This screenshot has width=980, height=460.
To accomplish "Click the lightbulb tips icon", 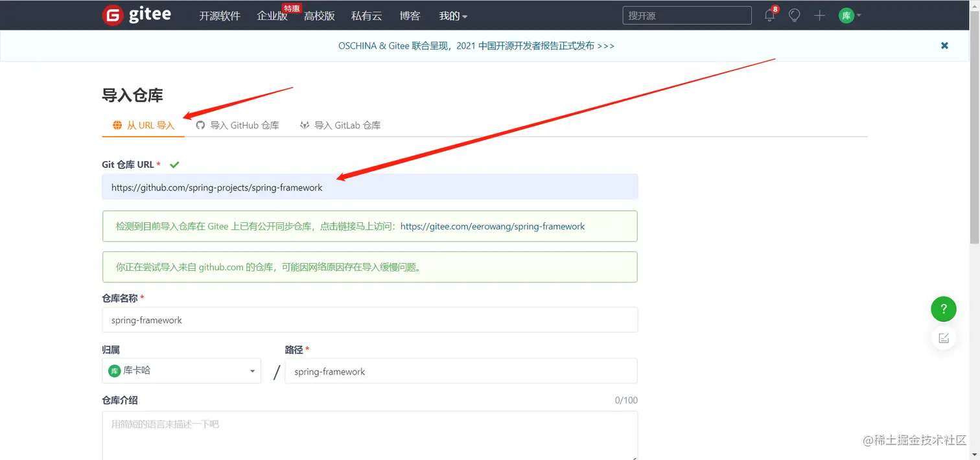I will (795, 16).
